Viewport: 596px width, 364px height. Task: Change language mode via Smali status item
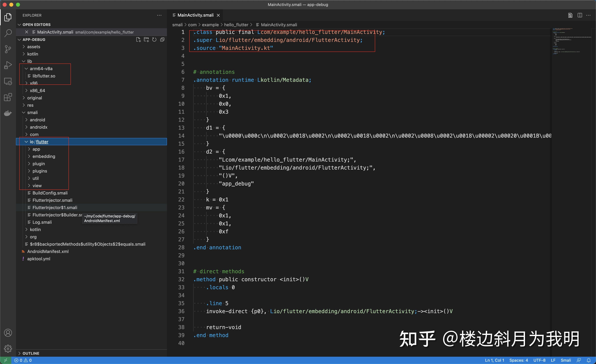pyautogui.click(x=566, y=360)
